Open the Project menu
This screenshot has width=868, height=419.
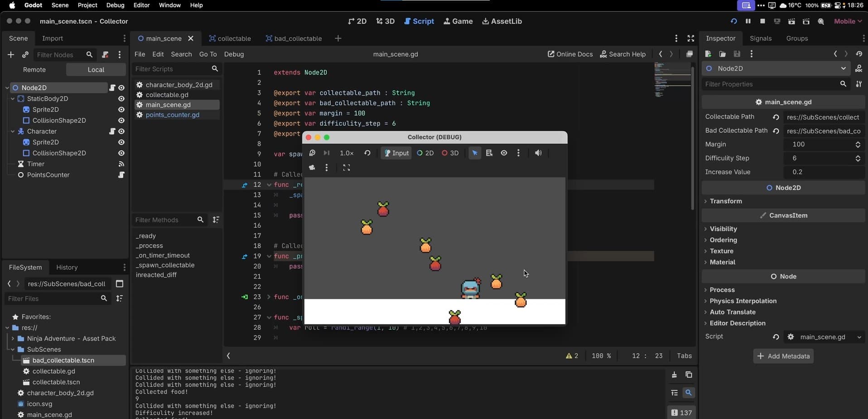87,5
